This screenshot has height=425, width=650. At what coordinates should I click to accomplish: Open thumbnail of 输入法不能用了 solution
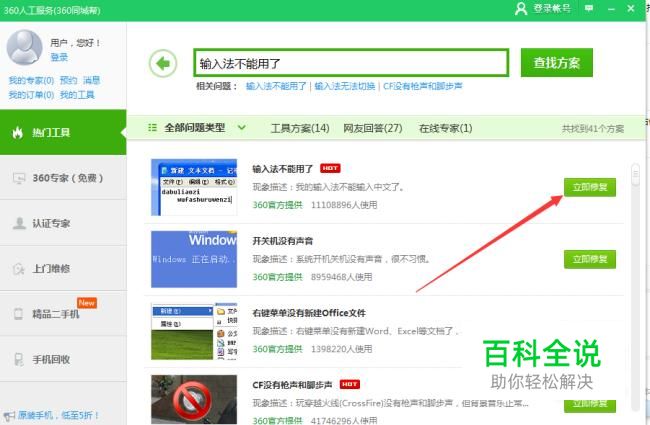pos(194,187)
